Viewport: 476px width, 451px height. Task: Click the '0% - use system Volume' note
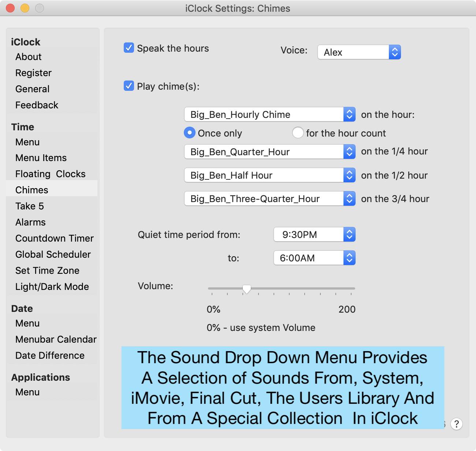pos(261,328)
